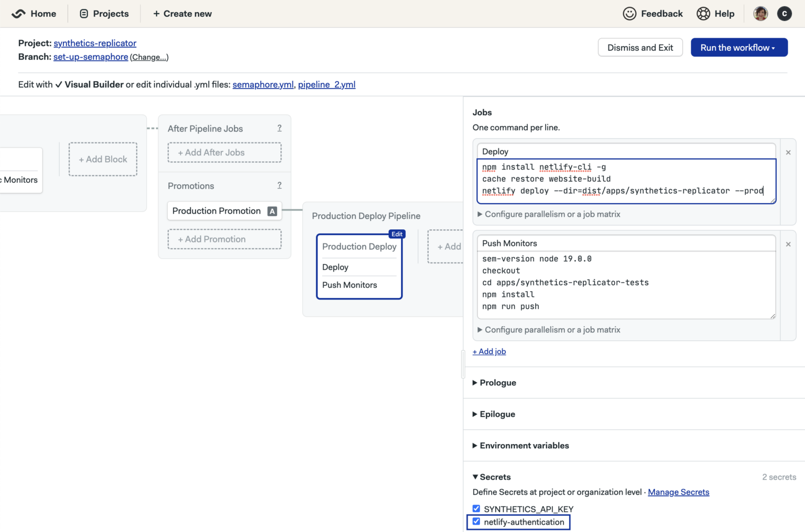Select Create new in the top bar
This screenshot has width=805, height=532.
182,14
